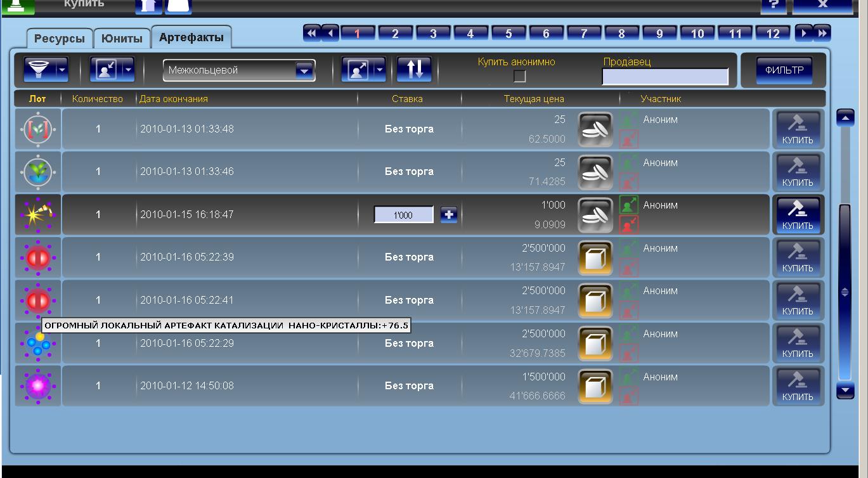Click the funnel filter icon
Viewport: 868px width, 478px height.
point(39,70)
